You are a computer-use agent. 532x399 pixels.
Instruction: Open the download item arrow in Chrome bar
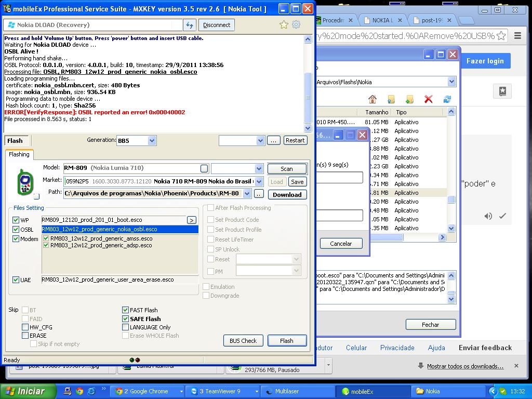(328, 365)
